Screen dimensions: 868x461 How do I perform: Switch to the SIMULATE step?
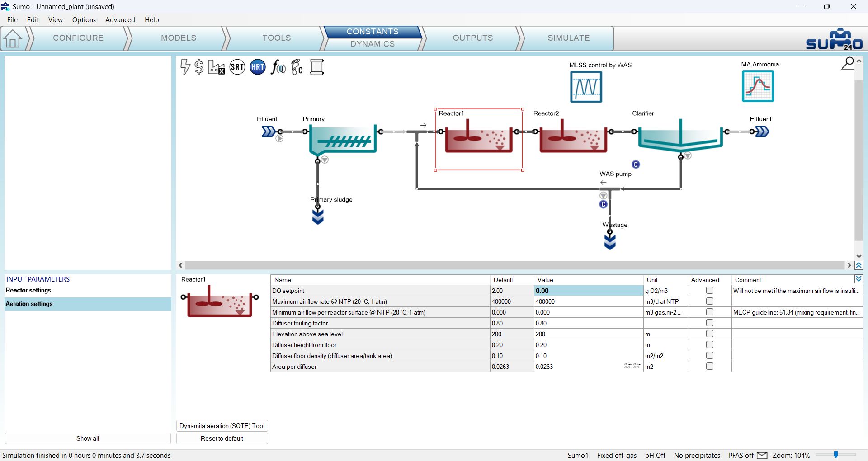tap(569, 38)
